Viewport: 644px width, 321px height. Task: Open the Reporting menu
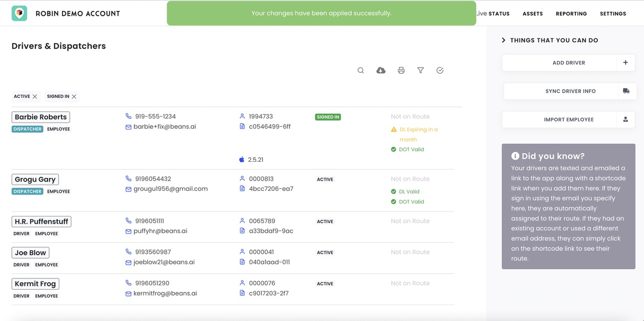tap(571, 14)
